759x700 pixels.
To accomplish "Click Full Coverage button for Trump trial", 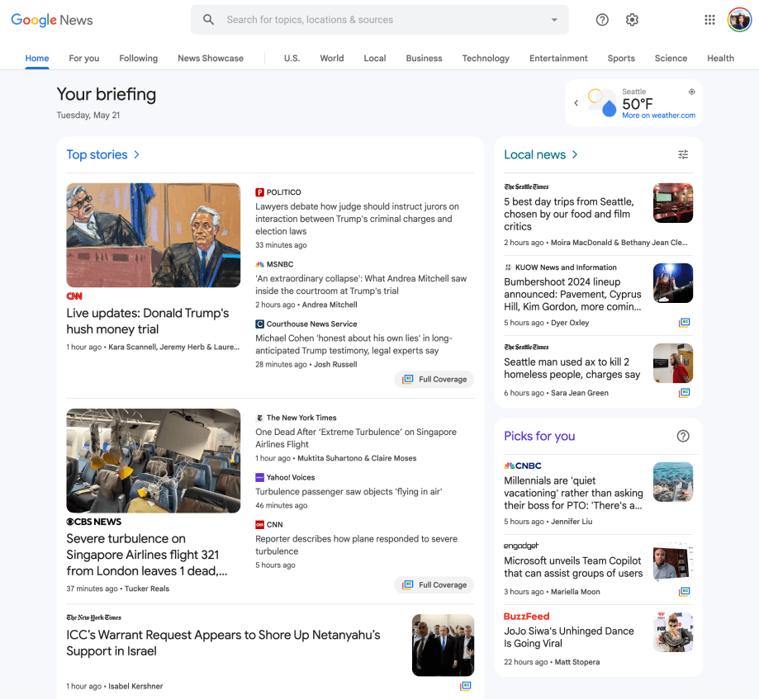I will (x=434, y=379).
